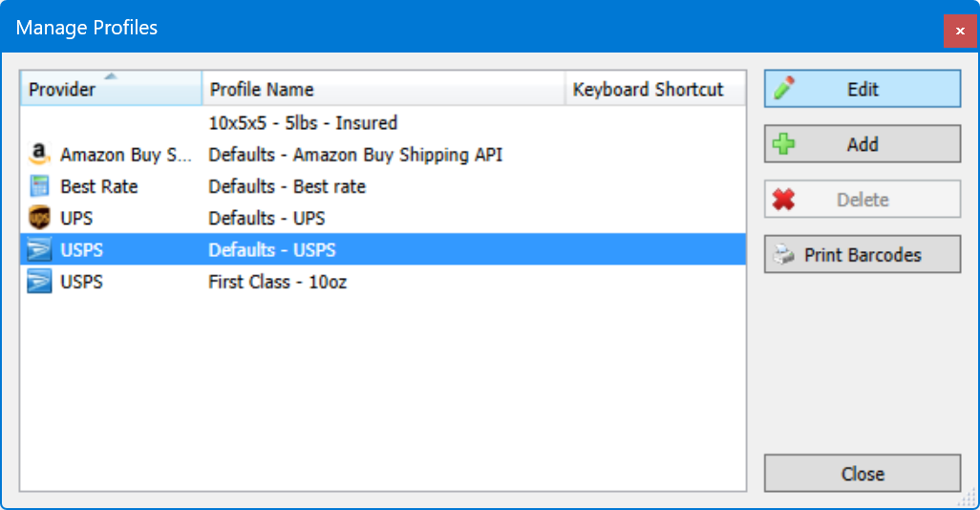
Task: Click the printer icon on Print Barcodes
Action: point(784,254)
